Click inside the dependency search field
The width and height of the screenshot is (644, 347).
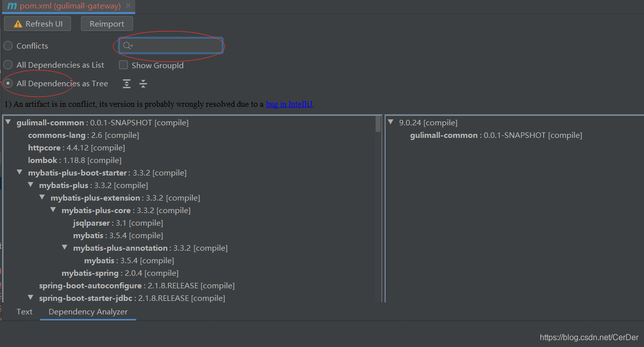coord(171,46)
